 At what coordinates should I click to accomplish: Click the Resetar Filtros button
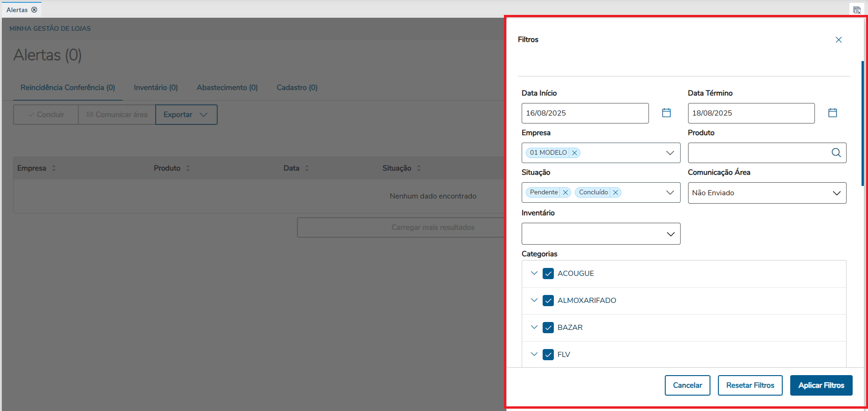tap(750, 385)
